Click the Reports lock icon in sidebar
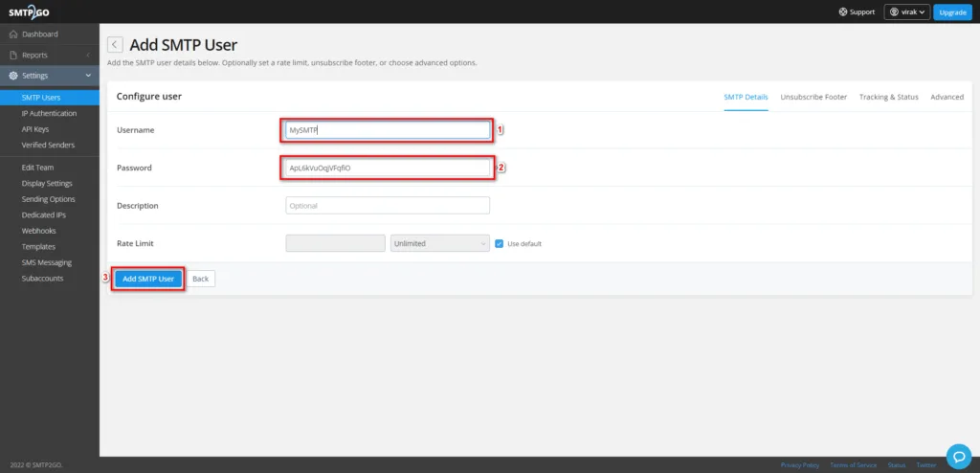Viewport: 980px width, 473px height. pyautogui.click(x=13, y=56)
